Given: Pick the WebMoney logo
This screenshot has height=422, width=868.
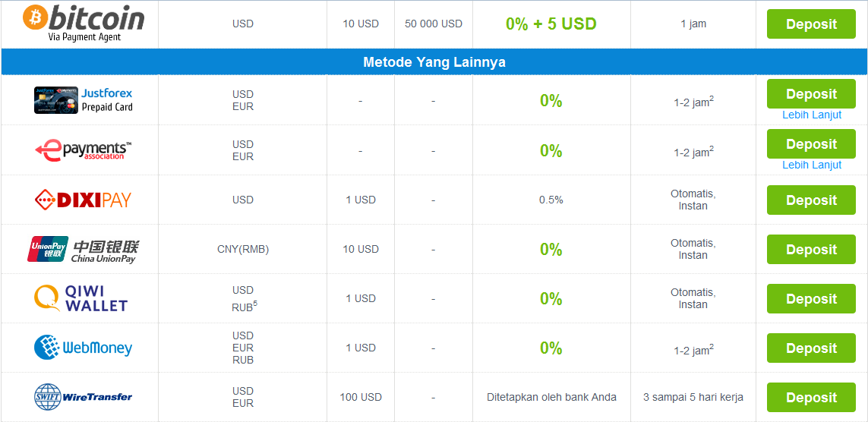Looking at the screenshot, I should click(83, 348).
